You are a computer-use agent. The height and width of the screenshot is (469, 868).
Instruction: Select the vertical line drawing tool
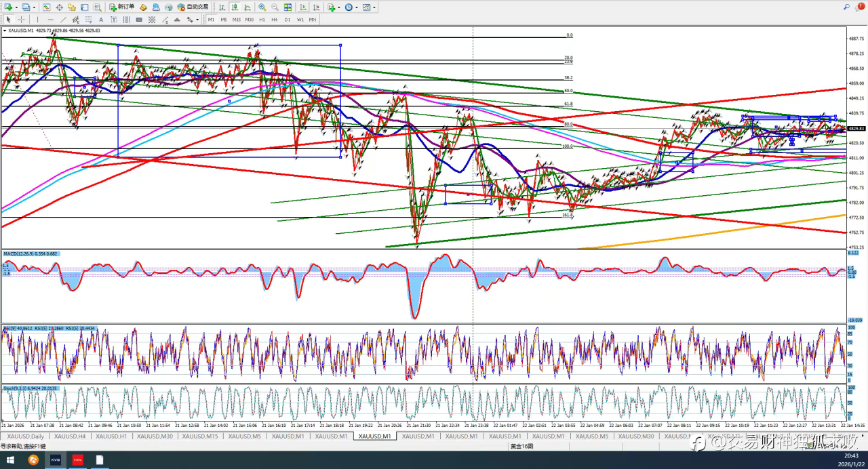(x=37, y=20)
